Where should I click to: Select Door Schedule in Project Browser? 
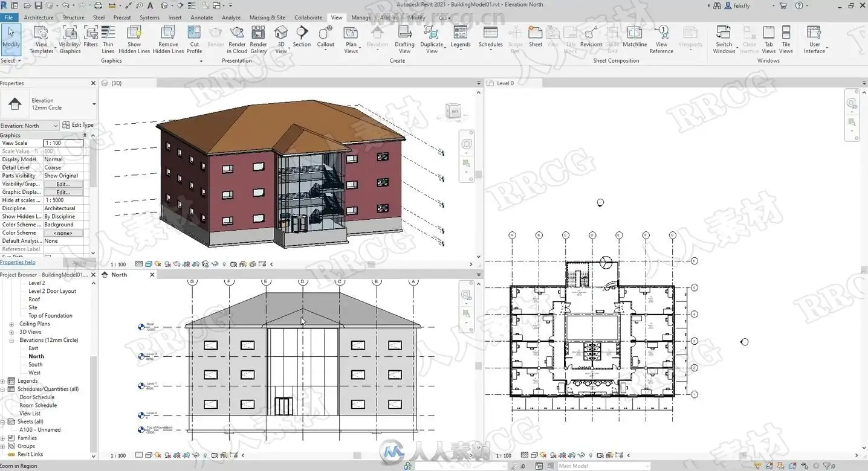point(37,397)
